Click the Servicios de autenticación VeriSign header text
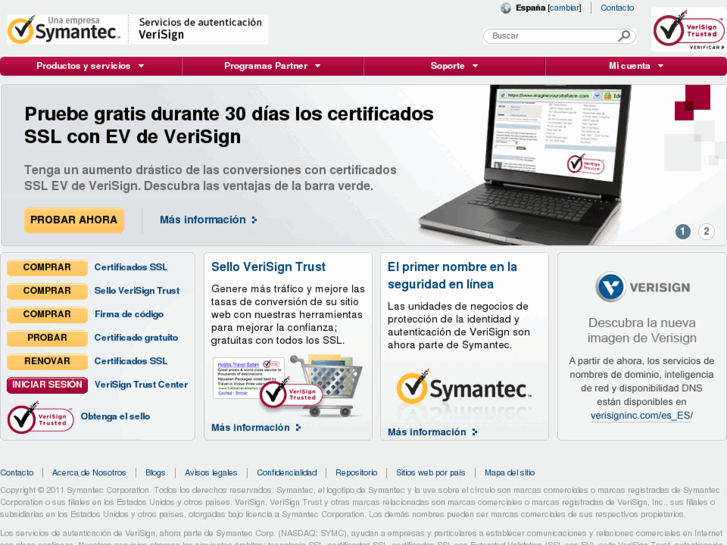 [x=200, y=28]
